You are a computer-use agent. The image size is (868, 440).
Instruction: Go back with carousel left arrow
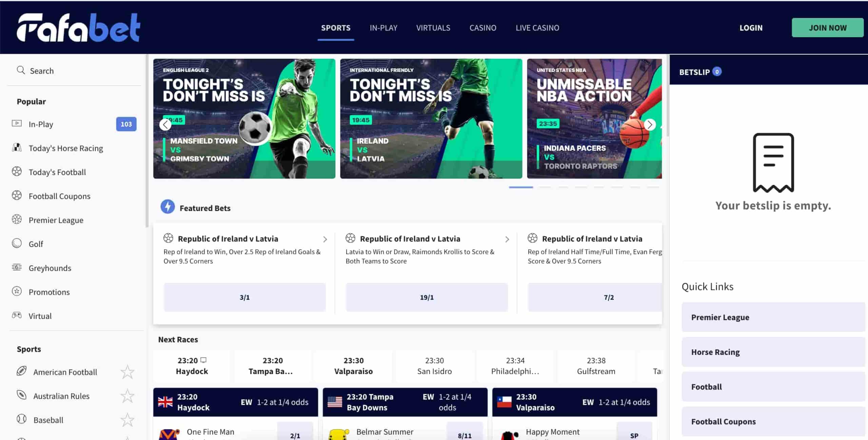pos(165,125)
